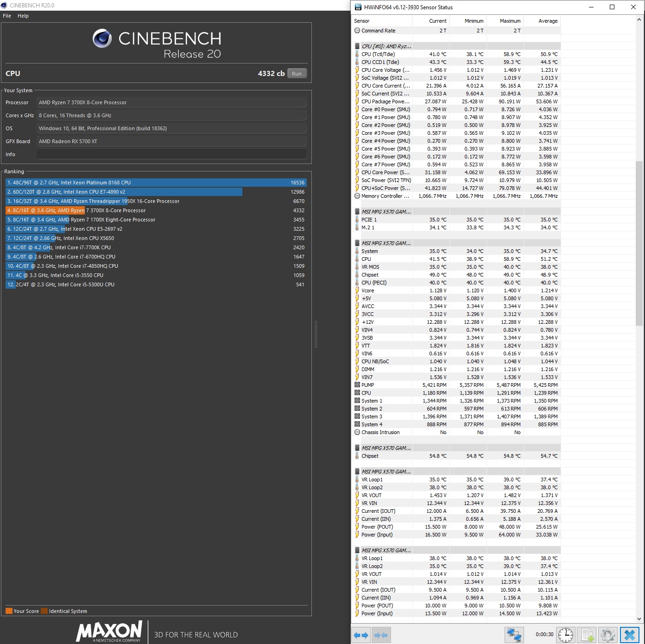This screenshot has width=645, height=644.
Task: Click the OS field Windows 10 64 Bit
Action: pos(171,128)
